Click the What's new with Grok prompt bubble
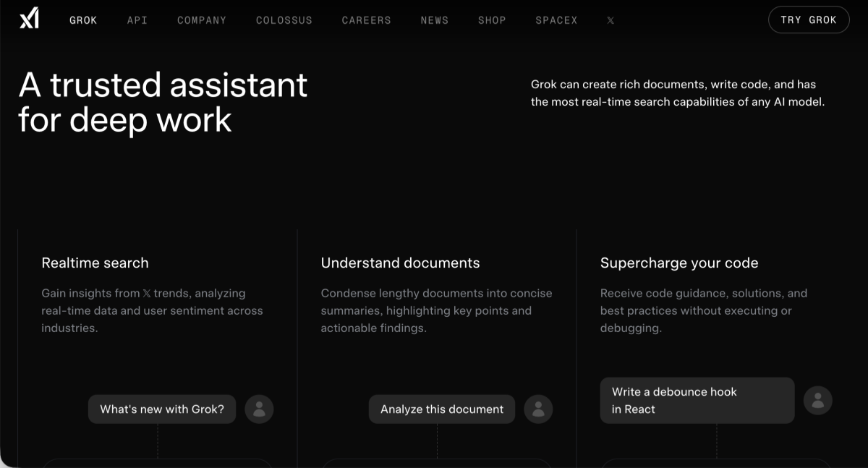 tap(161, 409)
